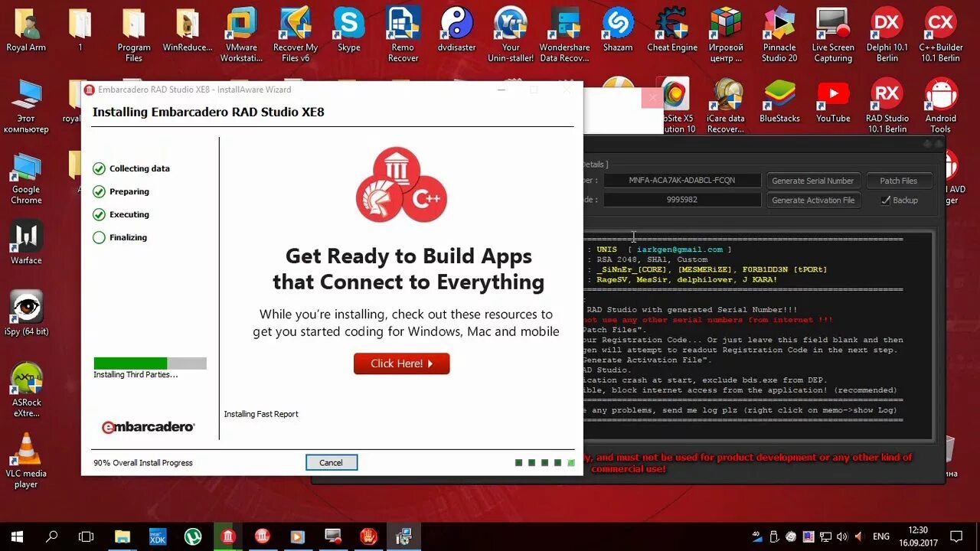The height and width of the screenshot is (551, 980).
Task: Click the '90% Overall Install Progress' status text
Action: tap(143, 463)
